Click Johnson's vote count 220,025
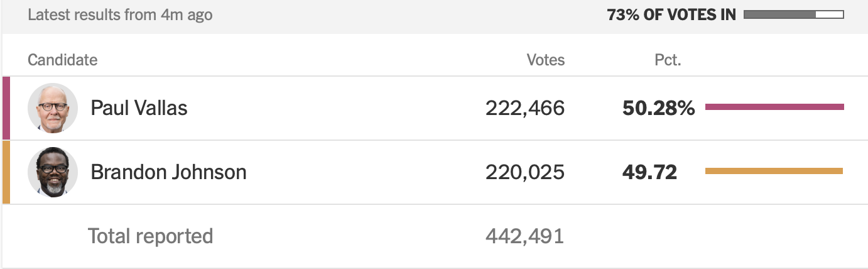Image resolution: width=868 pixels, height=269 pixels. pyautogui.click(x=525, y=172)
